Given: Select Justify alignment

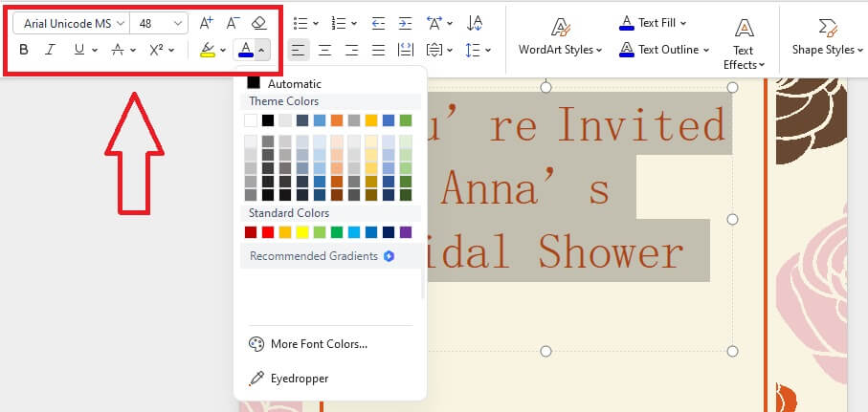Looking at the screenshot, I should point(378,51).
